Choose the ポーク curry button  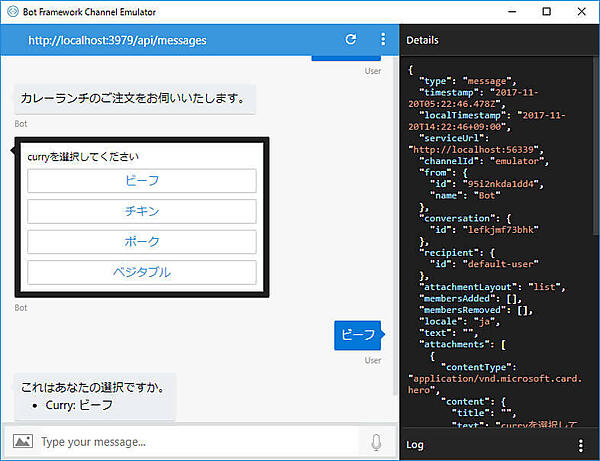click(142, 242)
